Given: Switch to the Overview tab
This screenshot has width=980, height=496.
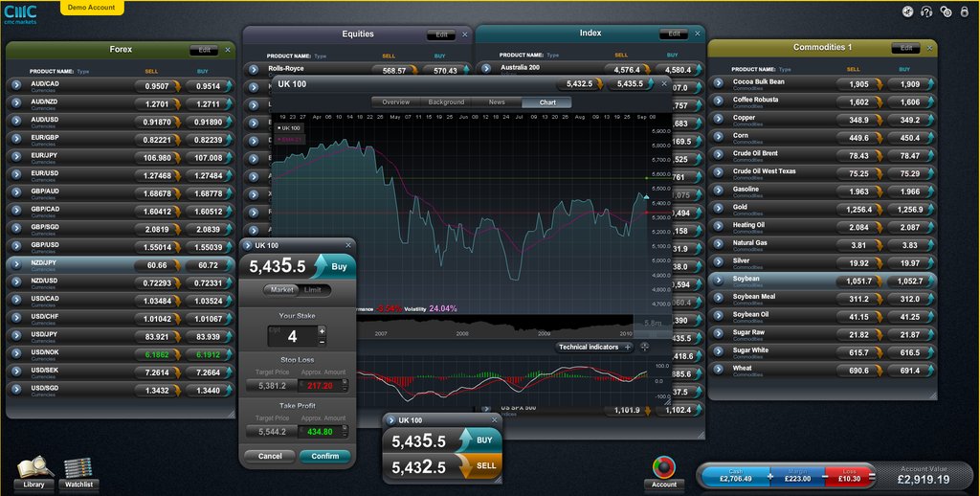Looking at the screenshot, I should pyautogui.click(x=396, y=101).
